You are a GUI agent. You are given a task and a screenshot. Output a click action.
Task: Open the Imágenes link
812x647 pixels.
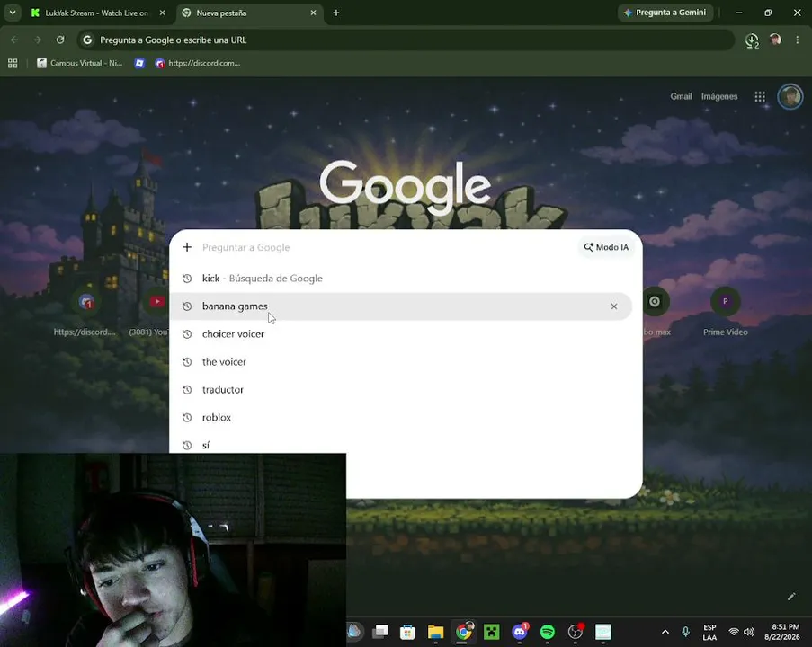718,96
